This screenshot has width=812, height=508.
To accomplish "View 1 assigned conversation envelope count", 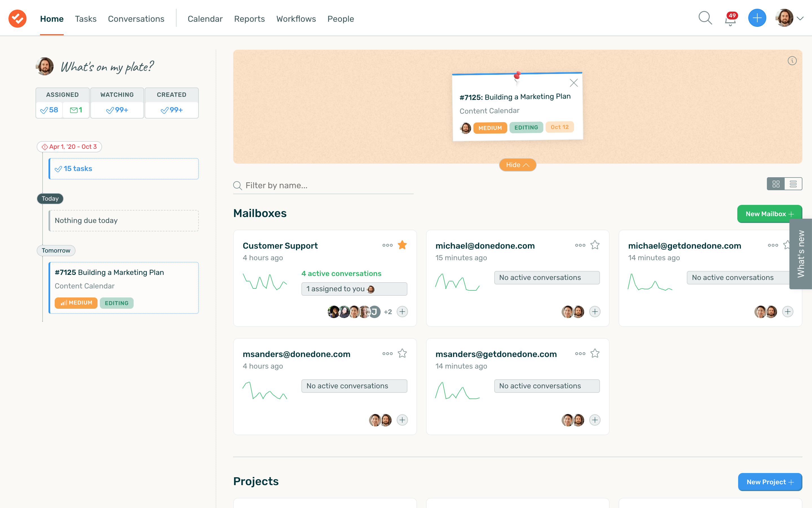I will click(x=76, y=110).
